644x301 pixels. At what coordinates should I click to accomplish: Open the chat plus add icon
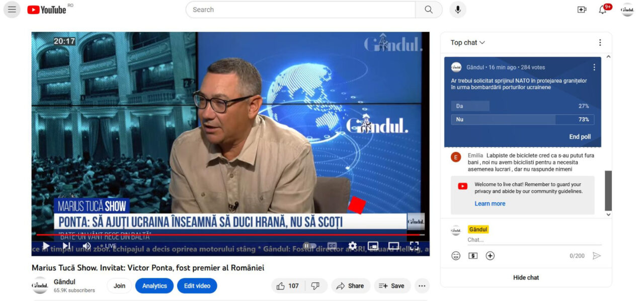point(490,256)
